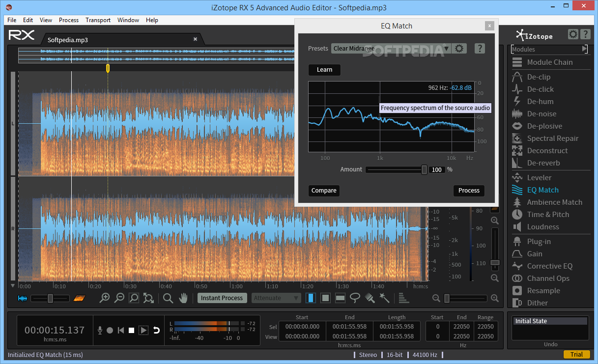The height and width of the screenshot is (364, 598).
Task: Toggle Instant Process mode
Action: (222, 298)
